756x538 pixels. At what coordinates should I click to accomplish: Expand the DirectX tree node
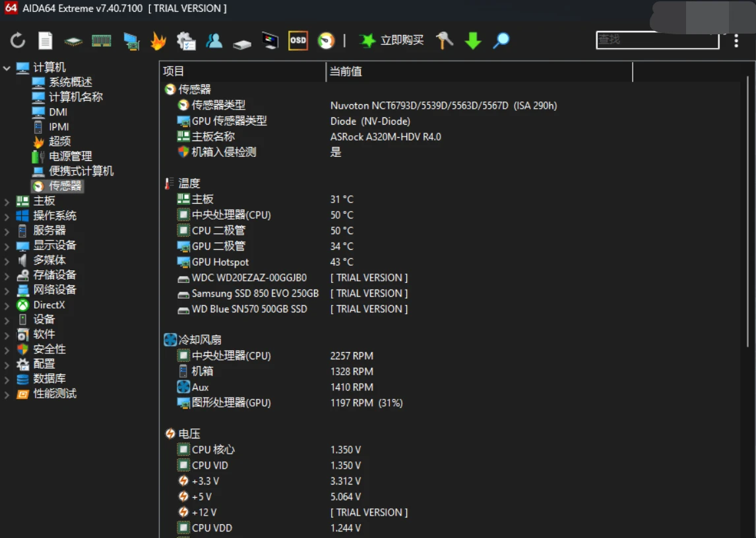[x=7, y=306]
